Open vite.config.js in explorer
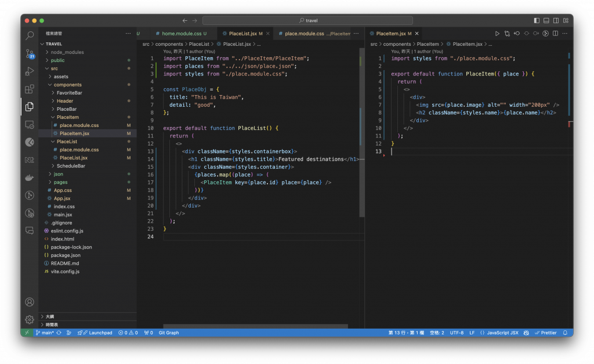 coord(88,272)
